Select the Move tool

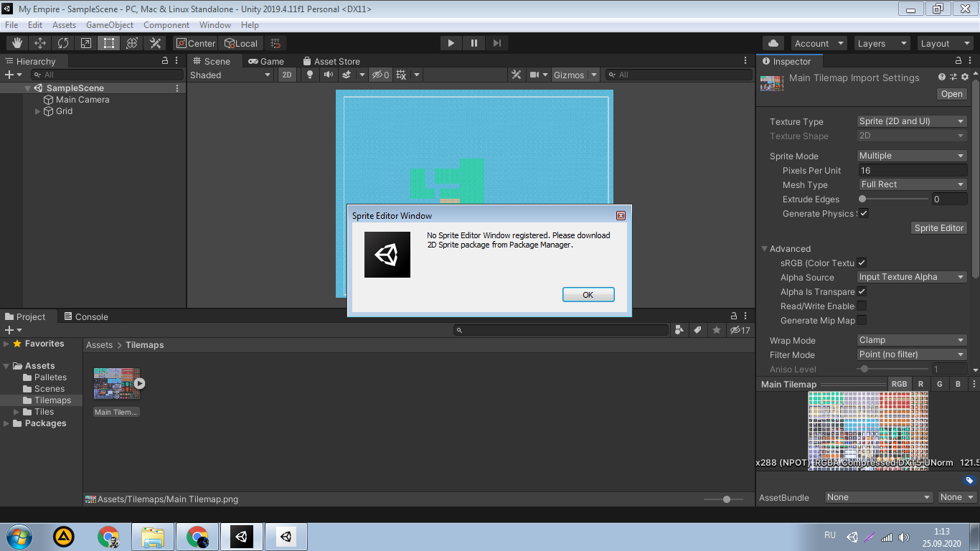[x=40, y=43]
